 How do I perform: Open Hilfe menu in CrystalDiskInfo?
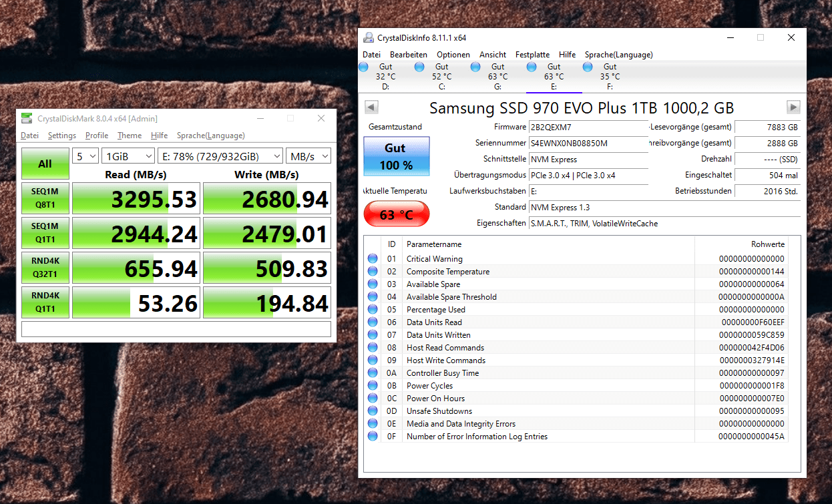568,55
